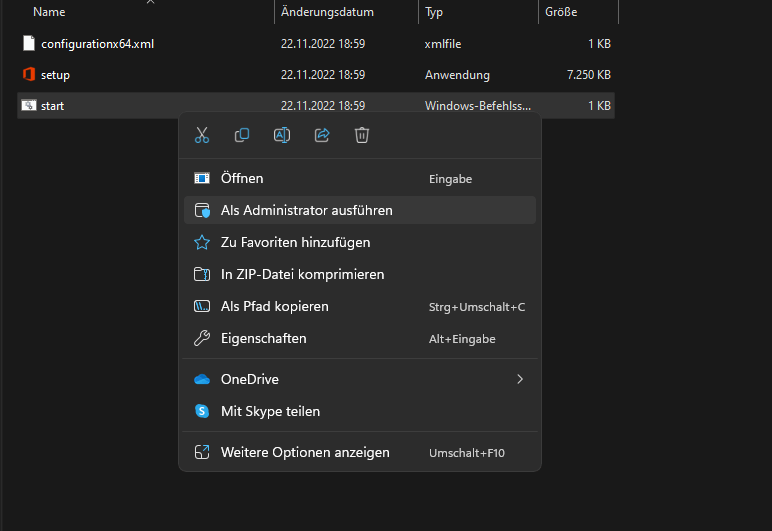Sort by the Name column header
772x531 pixels.
(49, 12)
